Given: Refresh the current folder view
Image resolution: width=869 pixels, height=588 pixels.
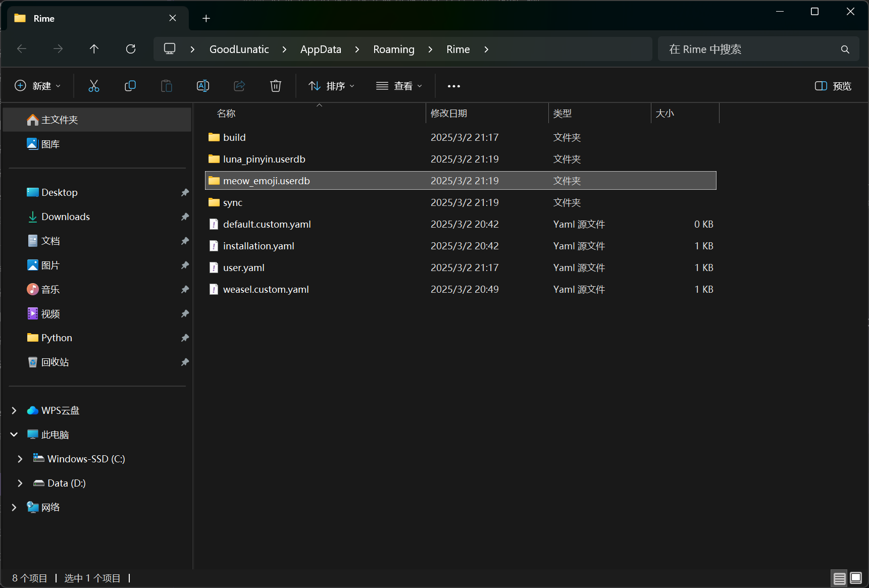Looking at the screenshot, I should [131, 49].
